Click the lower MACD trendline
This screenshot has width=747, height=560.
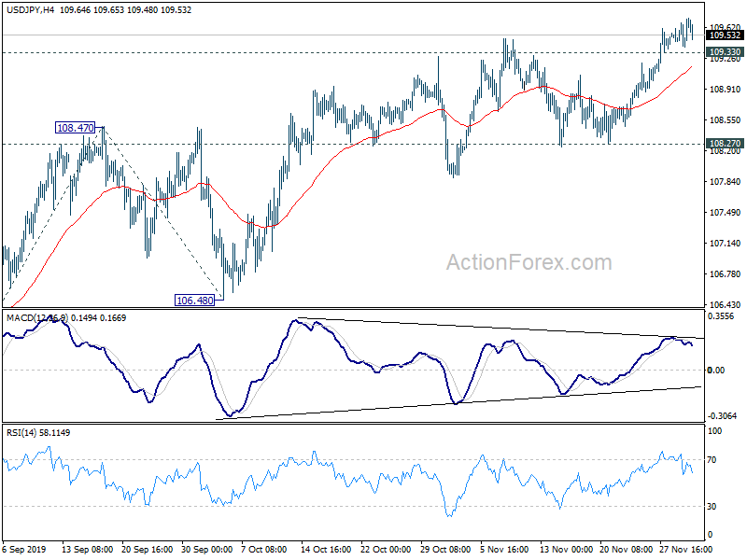click(x=458, y=403)
